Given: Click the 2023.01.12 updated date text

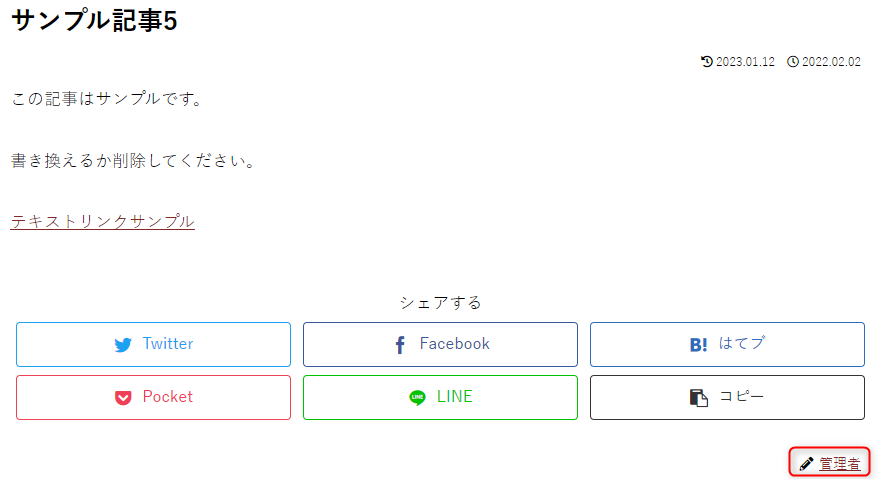Looking at the screenshot, I should (x=745, y=62).
